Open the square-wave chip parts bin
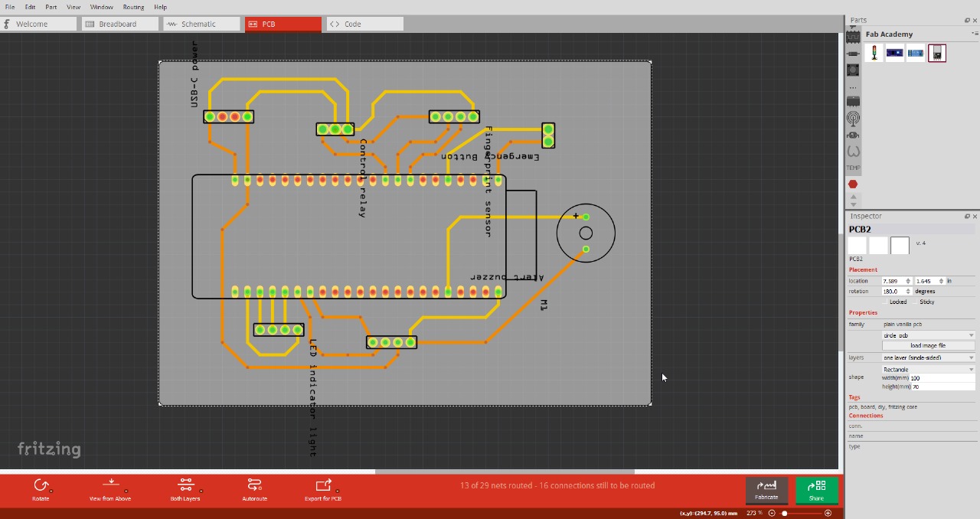 pyautogui.click(x=853, y=35)
